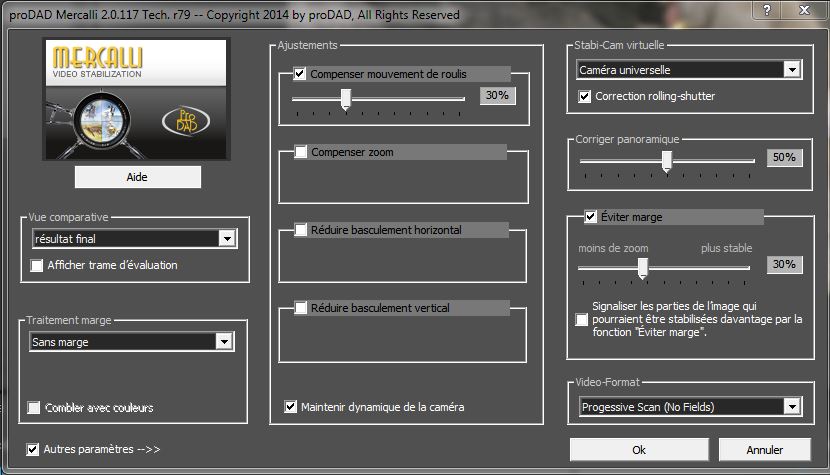Click the 30% roulis value field

tap(498, 95)
